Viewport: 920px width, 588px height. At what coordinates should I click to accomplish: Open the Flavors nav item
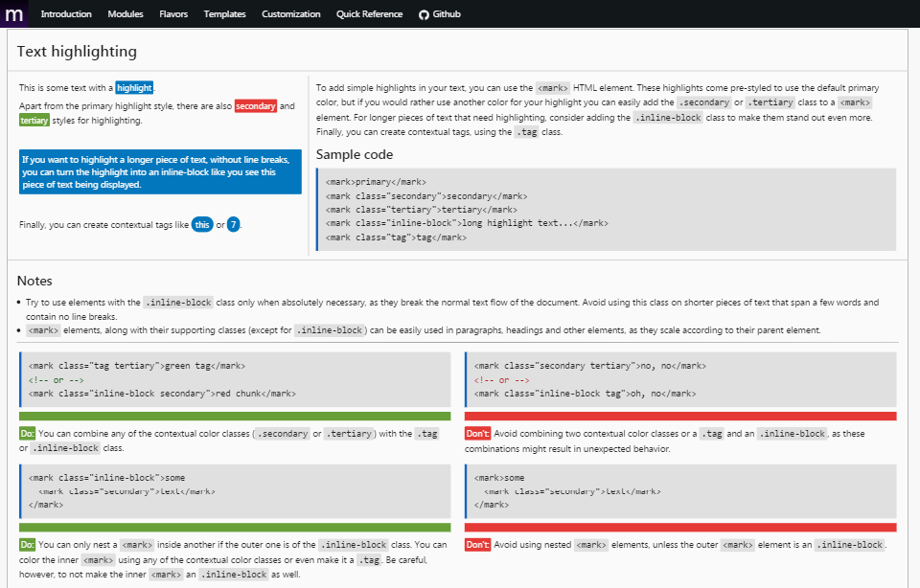click(173, 14)
